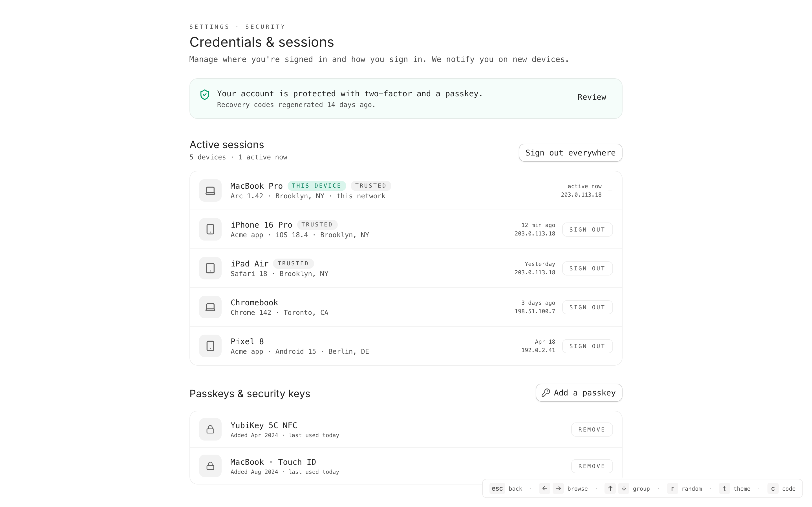Click the MacBook Touch ID lock icon
The height and width of the screenshot is (507, 812).
(x=210, y=466)
